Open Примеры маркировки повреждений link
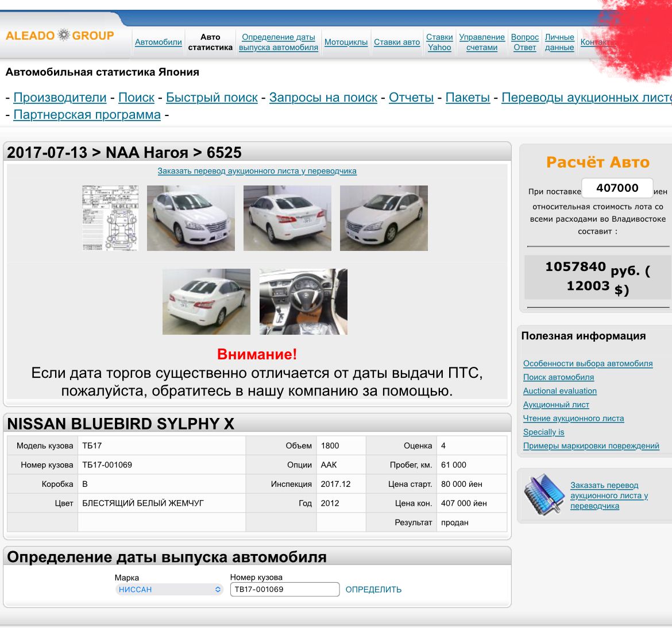The height and width of the screenshot is (631, 672). 591,446
